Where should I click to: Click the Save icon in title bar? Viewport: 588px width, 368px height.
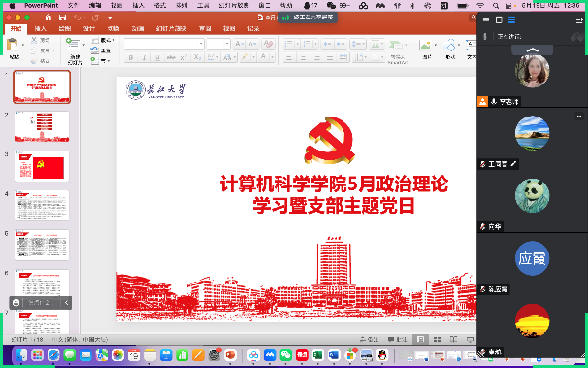click(62, 17)
